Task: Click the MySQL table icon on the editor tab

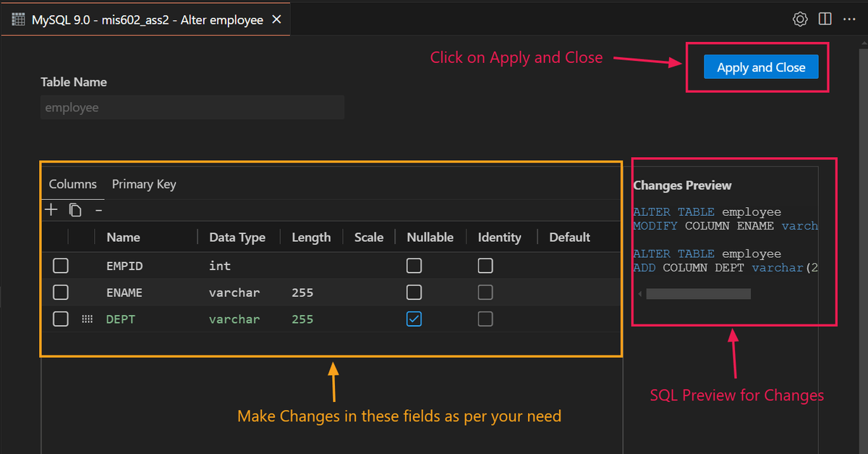Action: coord(18,19)
